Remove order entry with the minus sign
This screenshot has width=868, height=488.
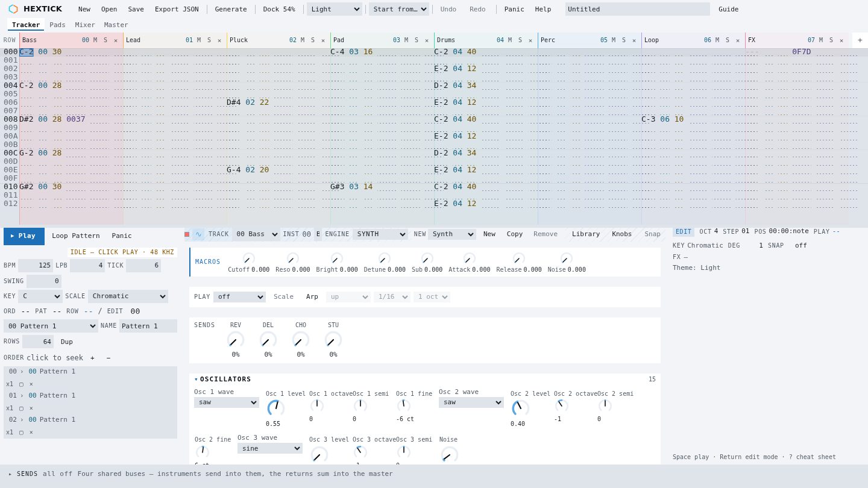click(108, 358)
